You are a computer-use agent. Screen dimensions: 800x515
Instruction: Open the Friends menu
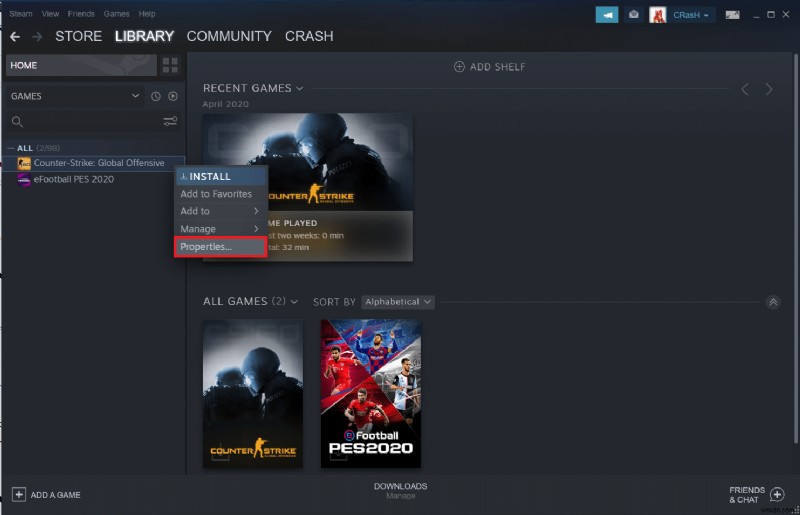click(81, 14)
